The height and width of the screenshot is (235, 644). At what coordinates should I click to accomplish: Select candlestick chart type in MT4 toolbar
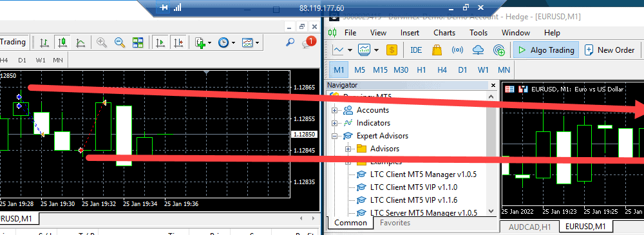pyautogui.click(x=62, y=42)
